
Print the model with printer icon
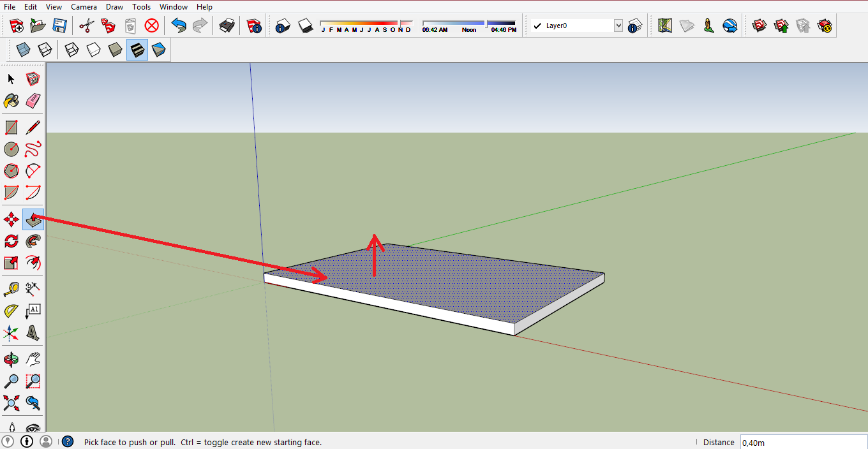(x=227, y=26)
